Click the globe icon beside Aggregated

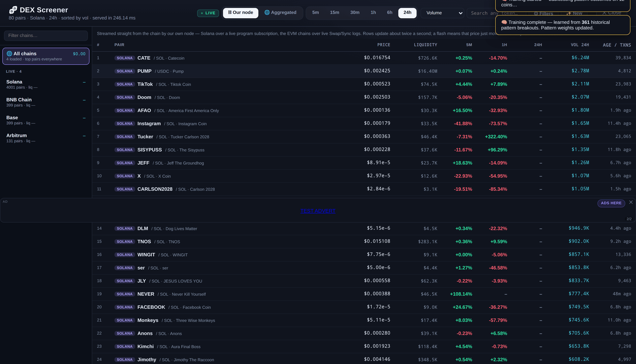[267, 12]
